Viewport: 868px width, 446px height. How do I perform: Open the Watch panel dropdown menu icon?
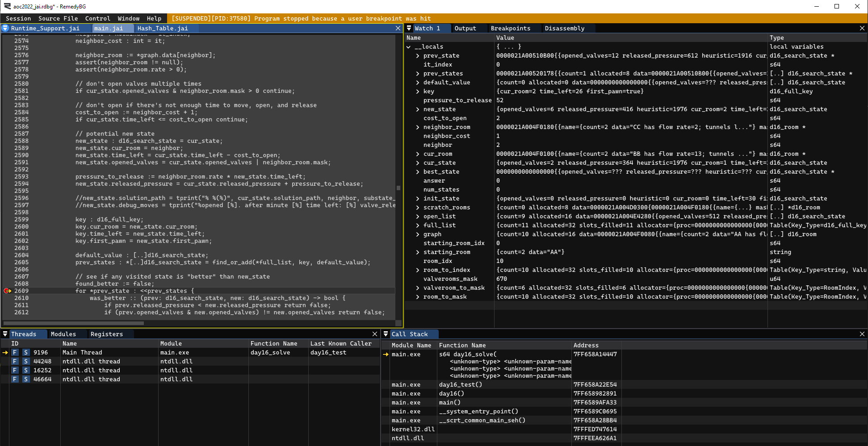pos(409,28)
